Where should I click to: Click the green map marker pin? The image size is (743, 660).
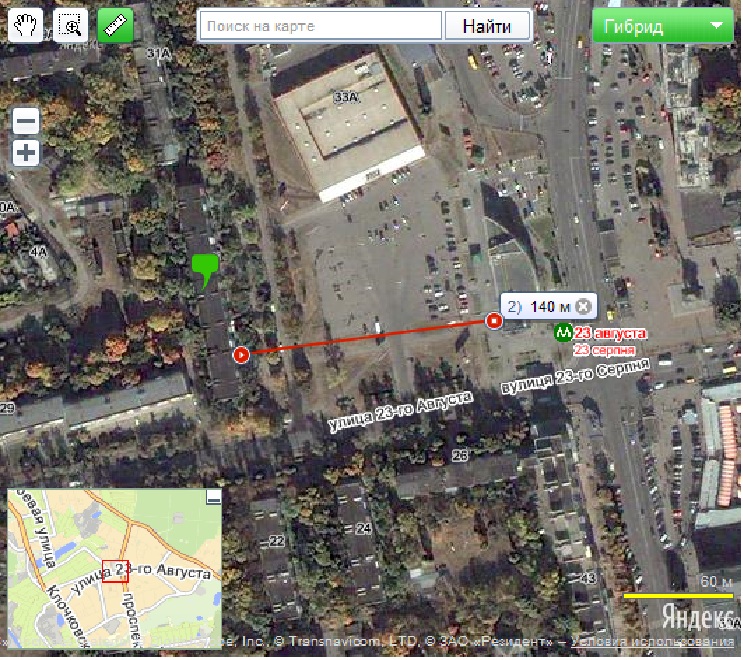[x=205, y=270]
